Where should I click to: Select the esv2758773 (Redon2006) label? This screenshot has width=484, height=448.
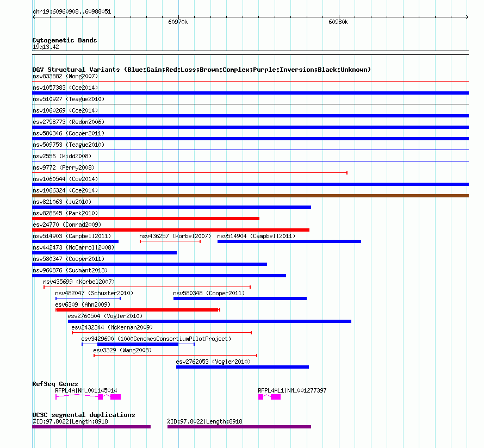tap(69, 122)
